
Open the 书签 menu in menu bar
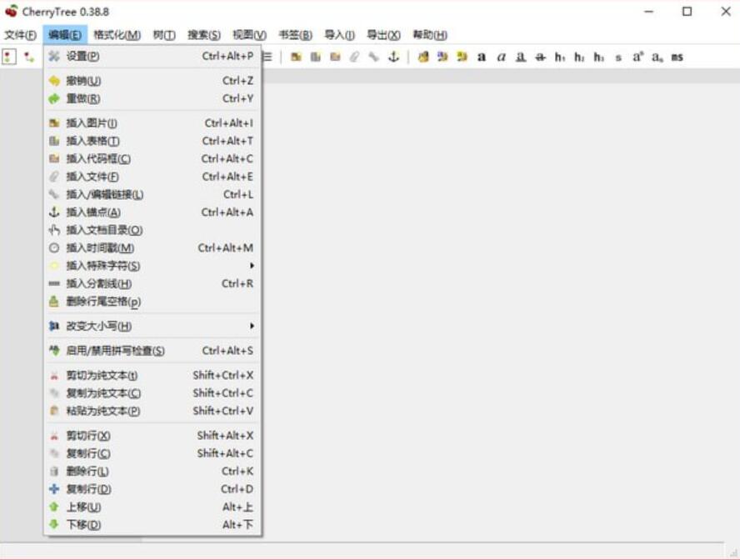tap(295, 35)
